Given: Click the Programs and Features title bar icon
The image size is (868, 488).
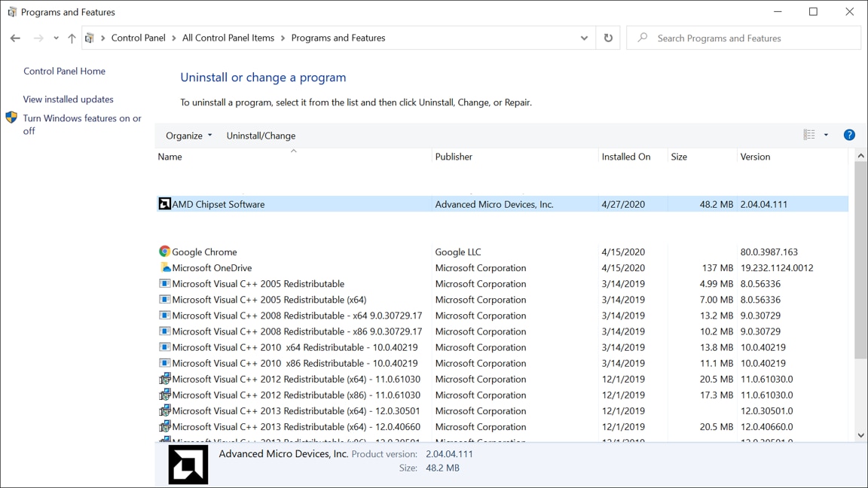Looking at the screenshot, I should [x=11, y=11].
